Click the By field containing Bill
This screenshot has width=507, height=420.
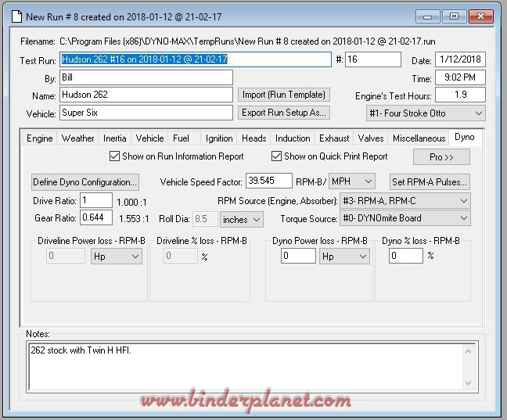[146, 77]
